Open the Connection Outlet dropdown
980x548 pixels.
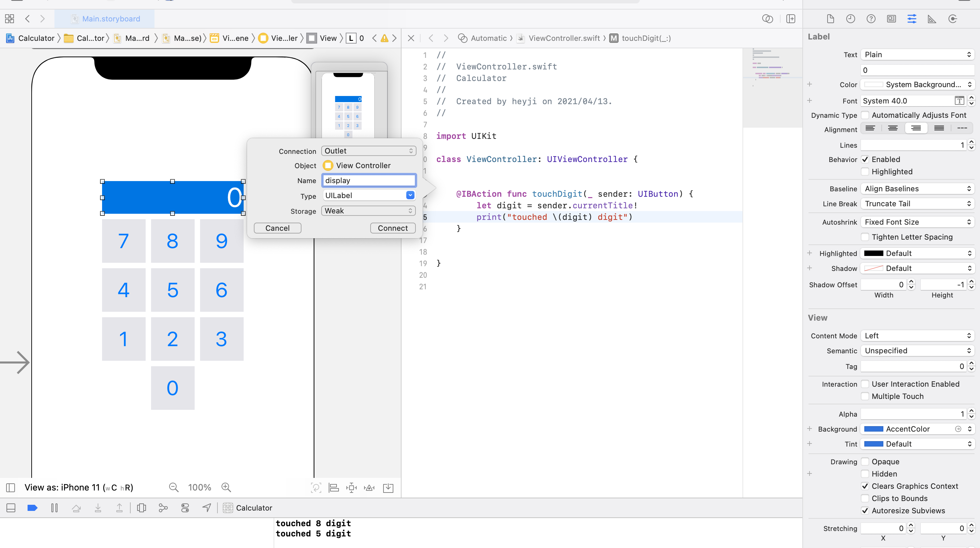pyautogui.click(x=368, y=151)
